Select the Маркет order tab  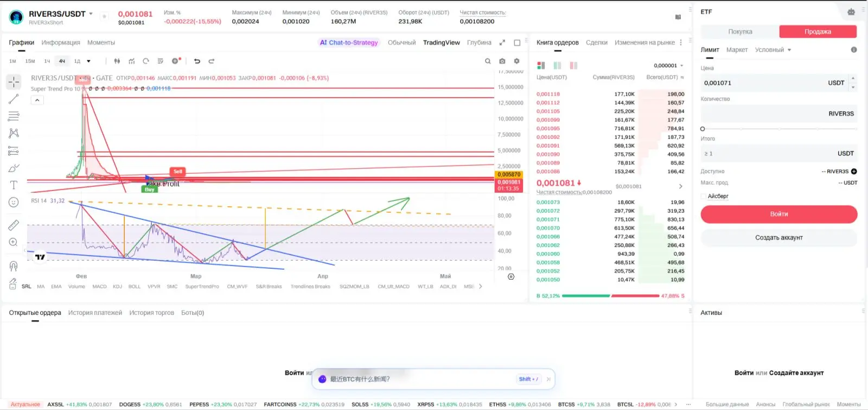(737, 50)
